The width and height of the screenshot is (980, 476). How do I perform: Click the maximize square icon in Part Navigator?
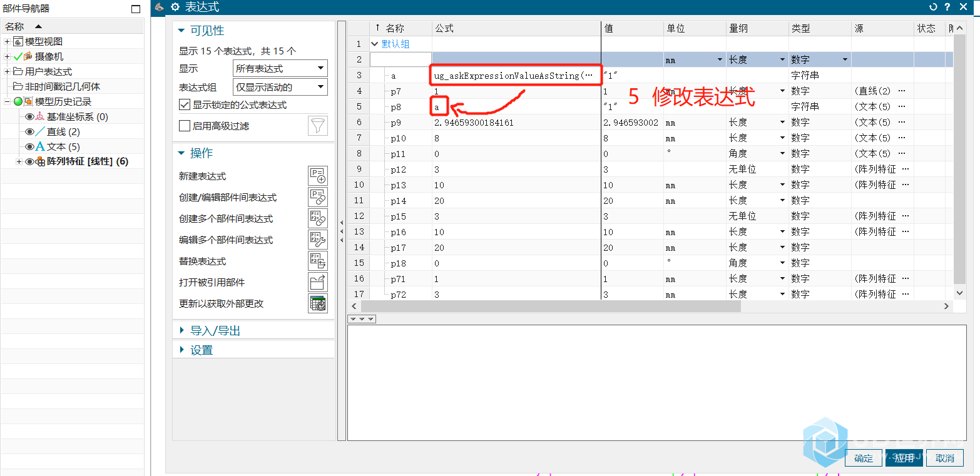(136, 9)
